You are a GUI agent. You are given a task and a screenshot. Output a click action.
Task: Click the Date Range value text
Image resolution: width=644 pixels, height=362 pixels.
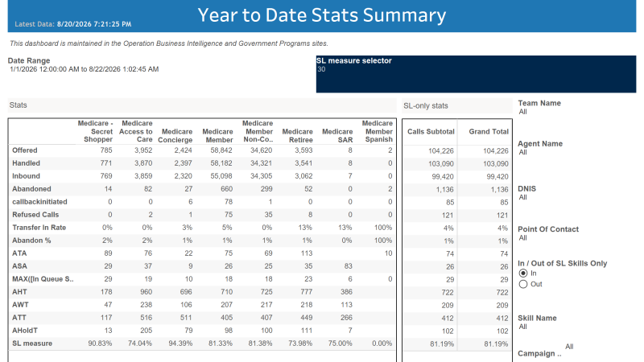(x=85, y=69)
